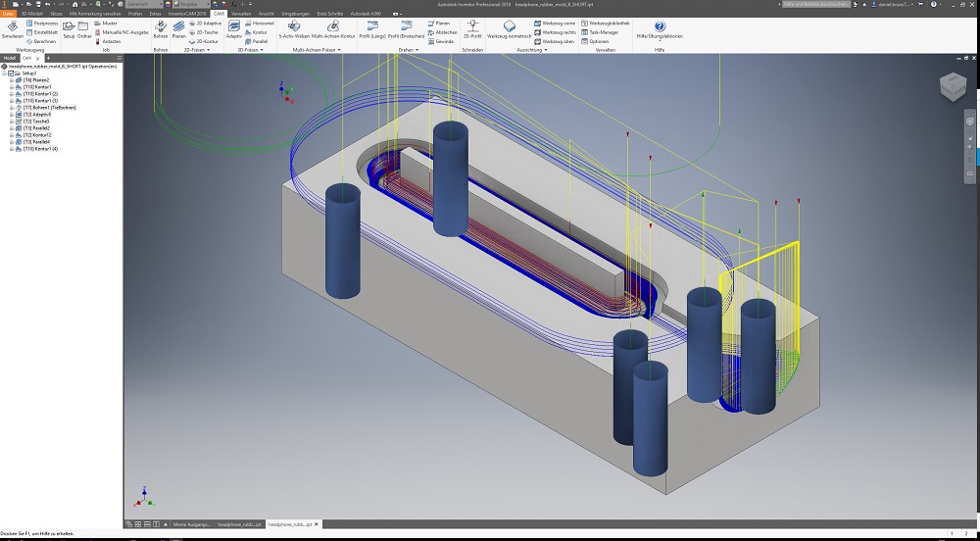Pick the 2D-Tasche pocket operation
980x541 pixels.
point(203,32)
